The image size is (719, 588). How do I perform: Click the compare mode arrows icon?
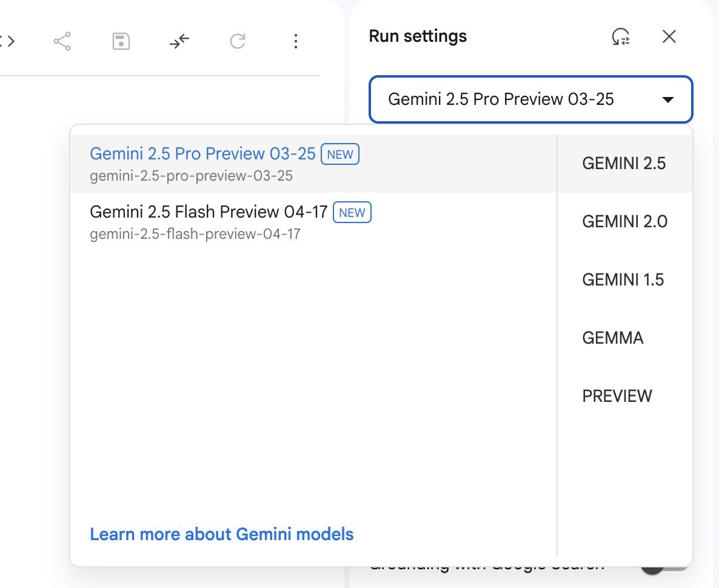(x=179, y=41)
